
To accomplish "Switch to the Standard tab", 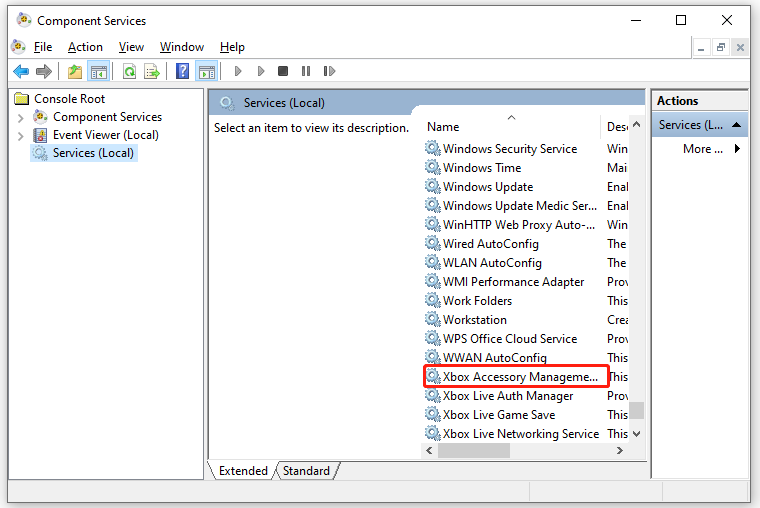I will (307, 470).
